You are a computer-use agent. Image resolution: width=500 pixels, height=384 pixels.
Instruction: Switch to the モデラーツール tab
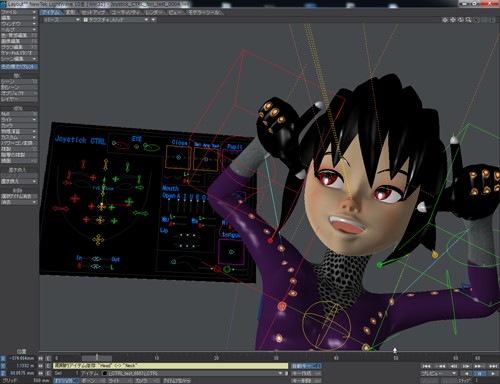(204, 12)
